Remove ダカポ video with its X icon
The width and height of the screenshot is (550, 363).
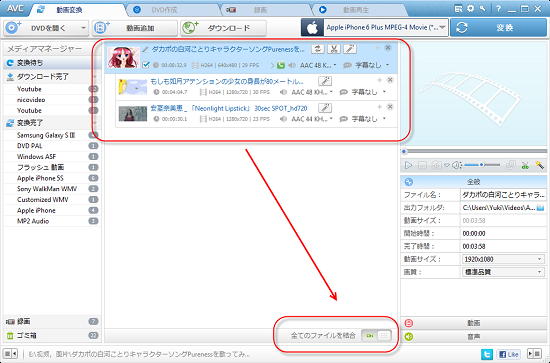(388, 48)
